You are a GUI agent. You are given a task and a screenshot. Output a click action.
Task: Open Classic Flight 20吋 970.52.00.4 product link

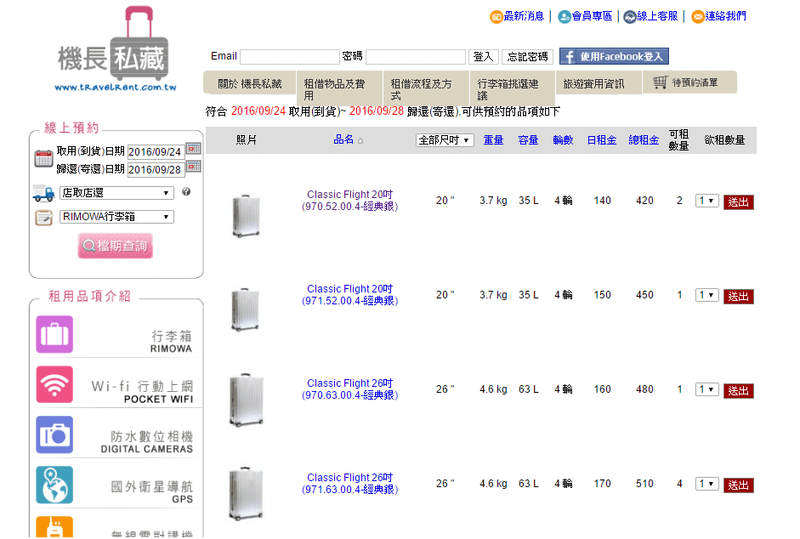349,201
